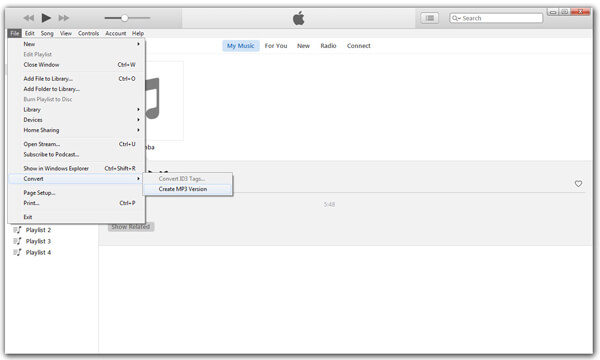Open the Edit menu
600x360 pixels.
pyautogui.click(x=30, y=33)
